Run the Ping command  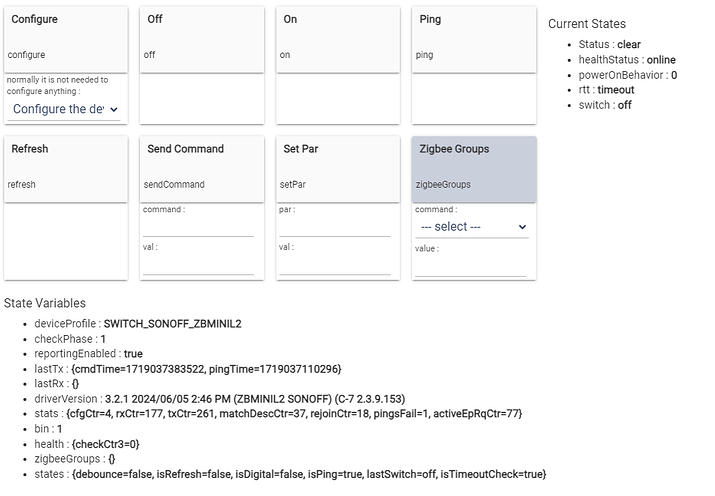[x=473, y=38]
